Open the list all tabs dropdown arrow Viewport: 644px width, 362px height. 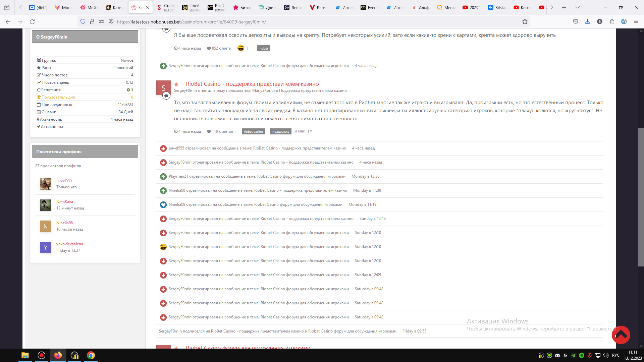tap(577, 7)
